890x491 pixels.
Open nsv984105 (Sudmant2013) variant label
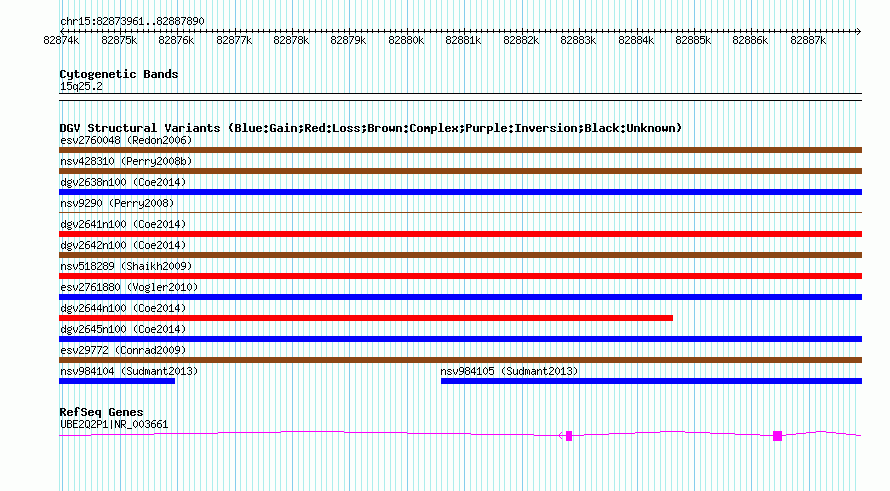(x=509, y=371)
